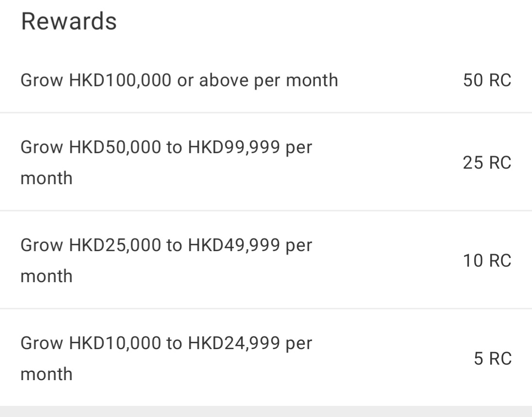Choose the HKD25,000 to HKD49,999 tier row
The height and width of the screenshot is (417, 532).
point(266,260)
